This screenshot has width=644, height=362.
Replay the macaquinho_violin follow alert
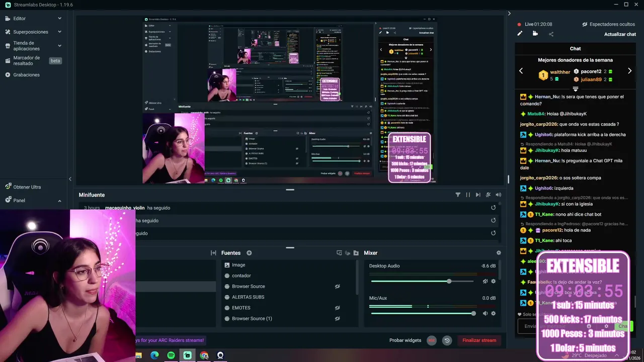click(493, 208)
